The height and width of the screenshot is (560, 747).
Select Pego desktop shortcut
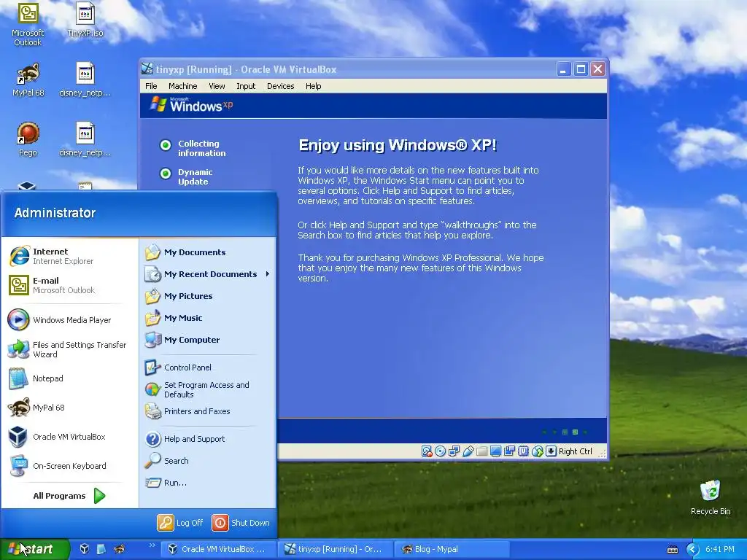tap(28, 139)
